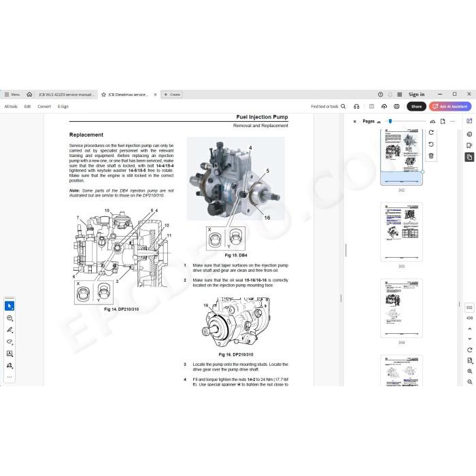Select the fill and sign stamp tool

(x=10, y=365)
